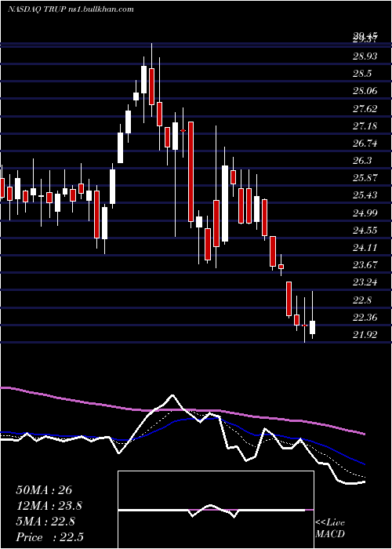The image size is (392, 549).
Task: Select the 21.92 price axis label
Action: coord(365,335)
